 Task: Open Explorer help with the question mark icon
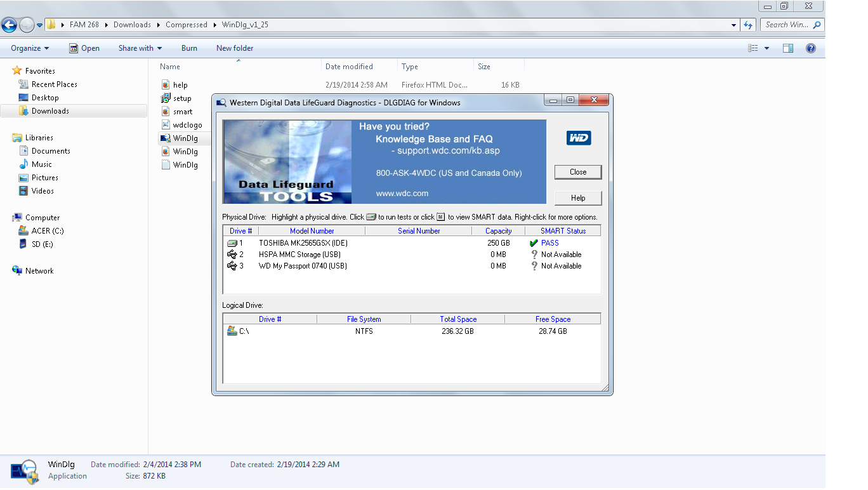(811, 48)
